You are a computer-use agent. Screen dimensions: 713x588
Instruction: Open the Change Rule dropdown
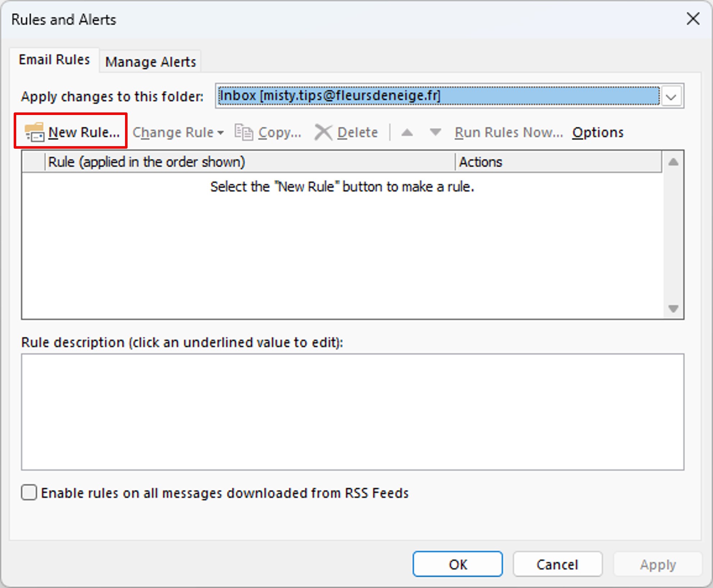(x=178, y=133)
